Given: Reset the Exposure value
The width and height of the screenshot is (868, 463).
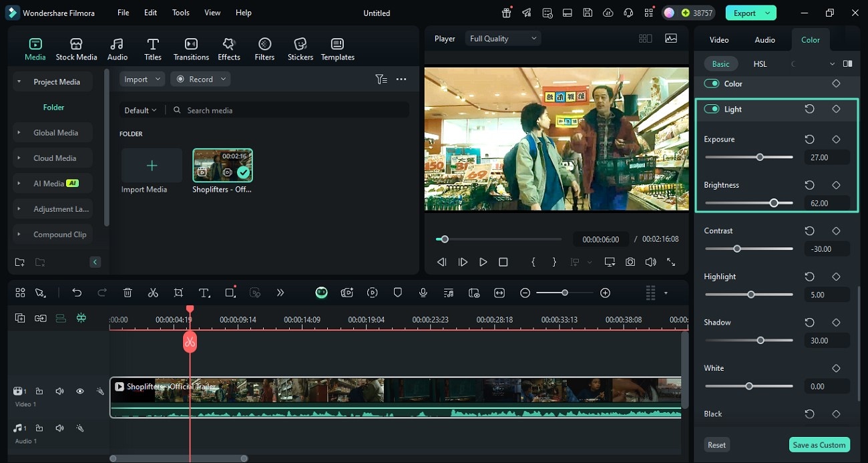Looking at the screenshot, I should coord(809,139).
